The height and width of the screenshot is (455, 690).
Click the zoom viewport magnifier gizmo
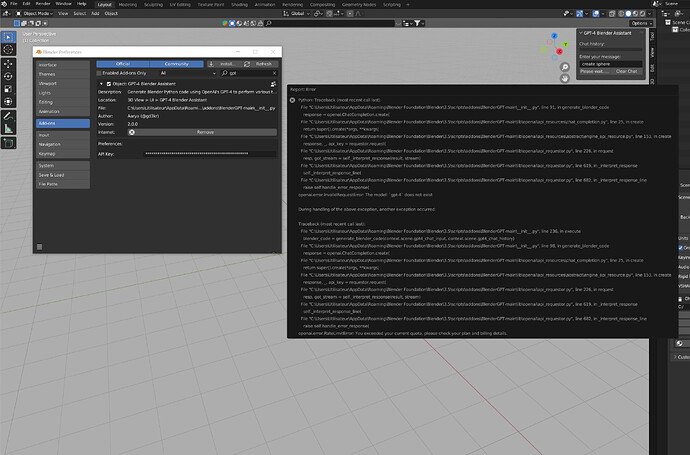[565, 67]
